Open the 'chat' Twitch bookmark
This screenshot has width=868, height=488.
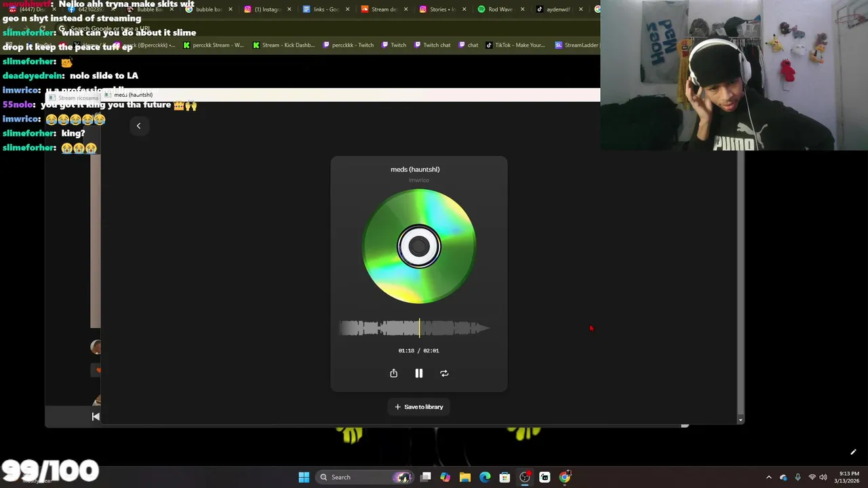pos(468,45)
